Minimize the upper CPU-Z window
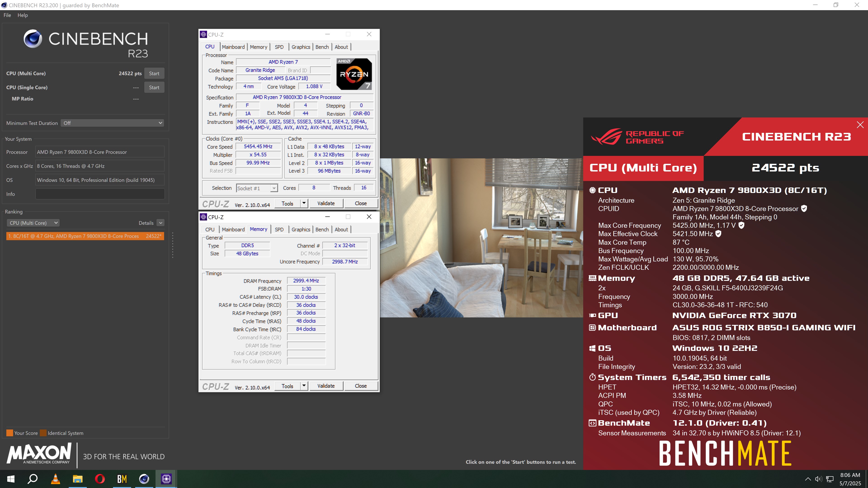The image size is (868, 488). click(x=327, y=34)
